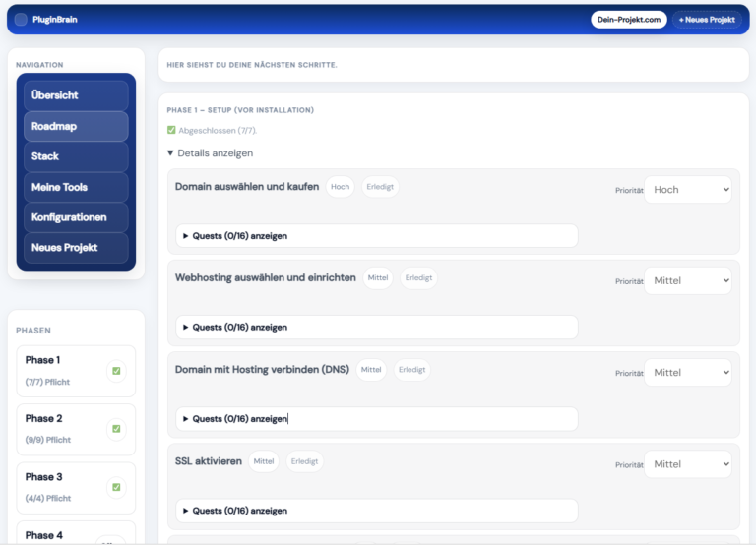Click the Phase 2 green checkmark icon
Screen dimensions: 756x545
(x=116, y=429)
